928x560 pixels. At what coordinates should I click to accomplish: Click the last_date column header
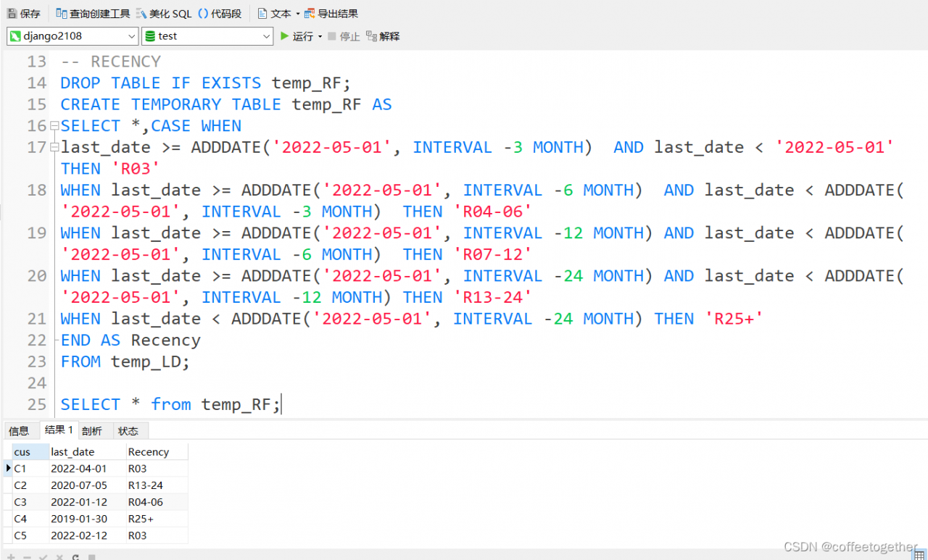[x=87, y=451]
